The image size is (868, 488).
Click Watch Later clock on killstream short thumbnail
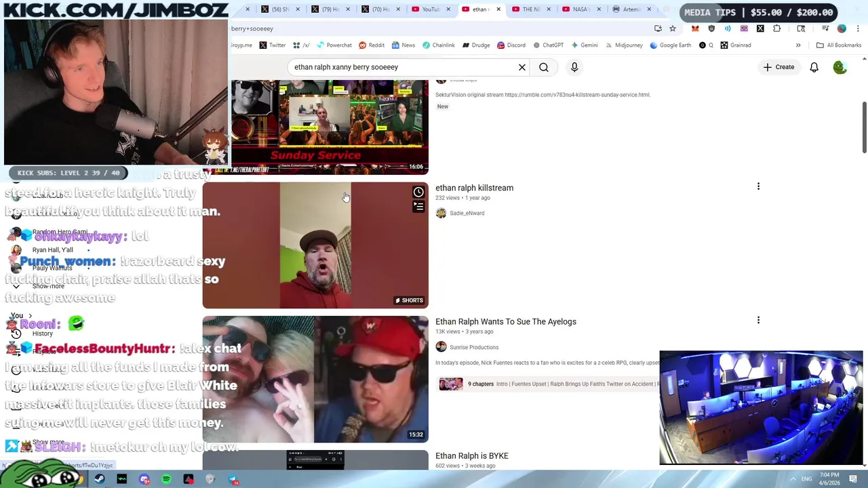pyautogui.click(x=418, y=192)
